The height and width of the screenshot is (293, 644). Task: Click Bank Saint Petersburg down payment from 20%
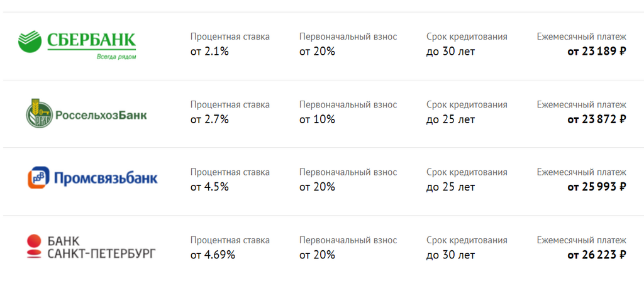pos(317,255)
